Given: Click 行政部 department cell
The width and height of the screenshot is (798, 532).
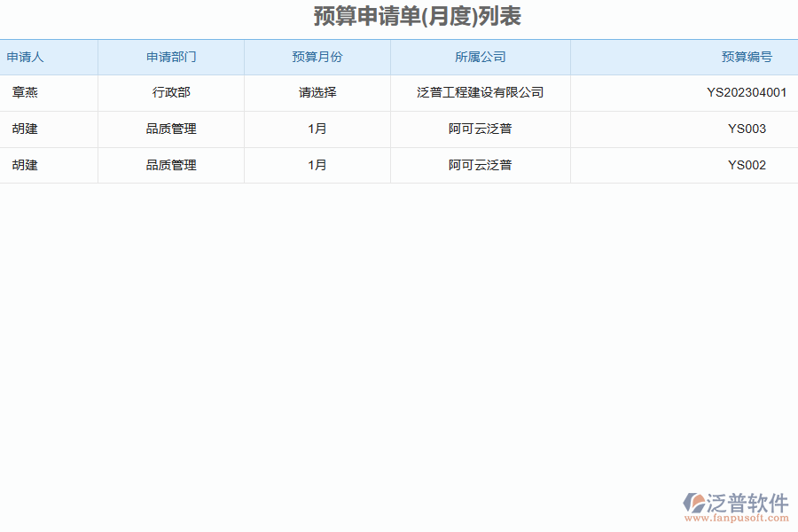Looking at the screenshot, I should [x=171, y=92].
